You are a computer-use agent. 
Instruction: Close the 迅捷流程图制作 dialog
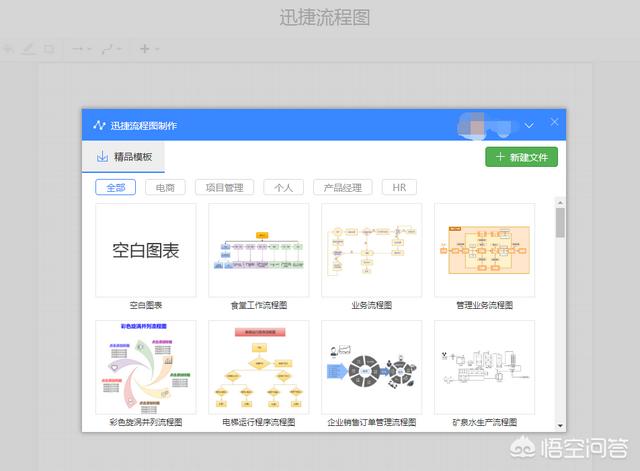pos(554,122)
